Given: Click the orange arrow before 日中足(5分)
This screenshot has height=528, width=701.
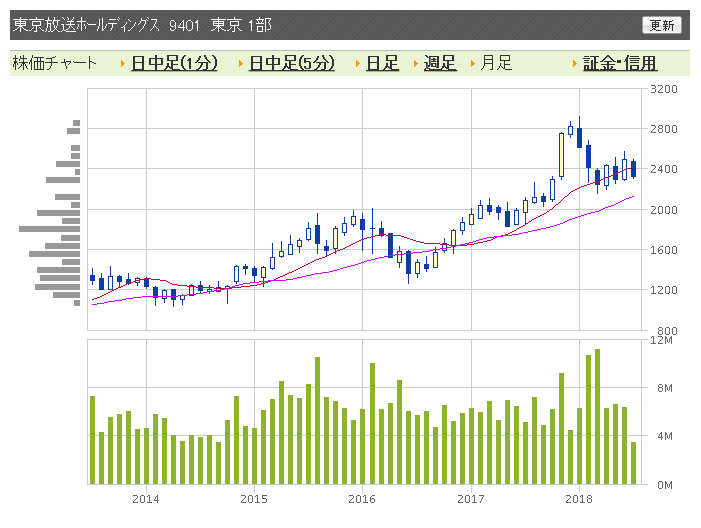Looking at the screenshot, I should (241, 63).
